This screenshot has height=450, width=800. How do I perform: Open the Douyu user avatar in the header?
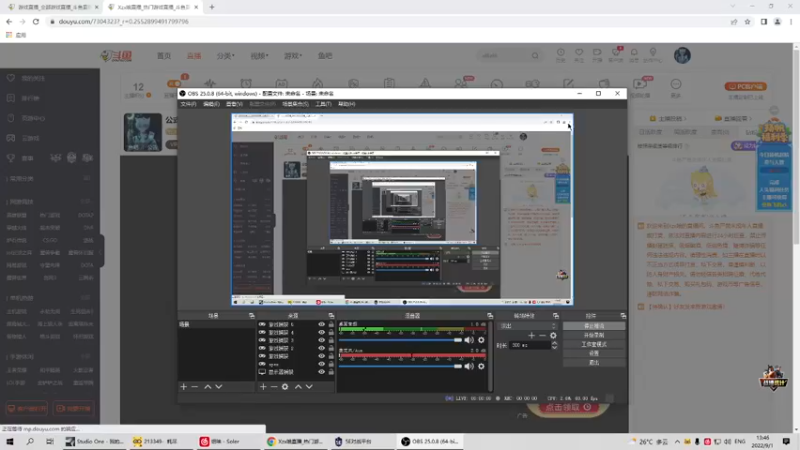tap(682, 55)
